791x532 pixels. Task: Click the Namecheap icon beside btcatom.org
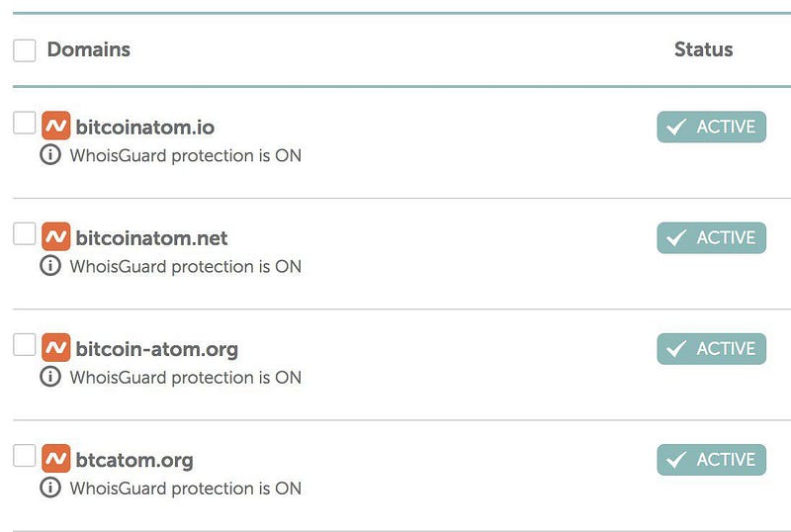point(56,458)
